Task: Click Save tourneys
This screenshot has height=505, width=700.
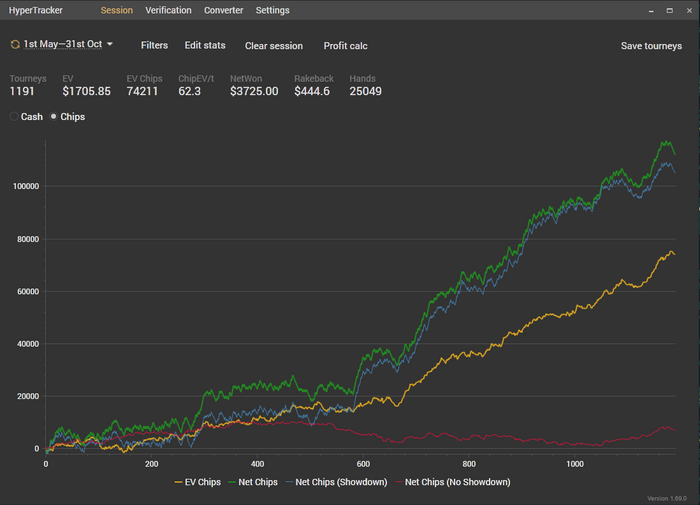Action: click(651, 46)
